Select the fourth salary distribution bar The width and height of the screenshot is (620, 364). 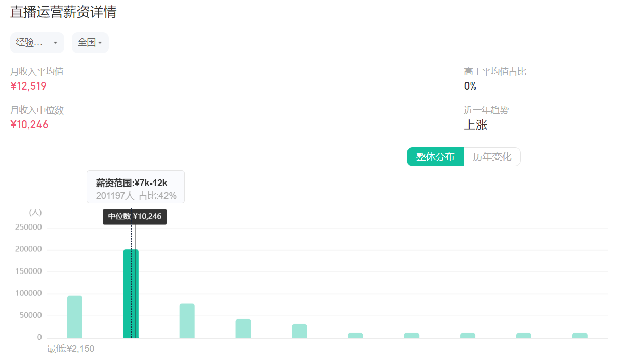click(243, 328)
